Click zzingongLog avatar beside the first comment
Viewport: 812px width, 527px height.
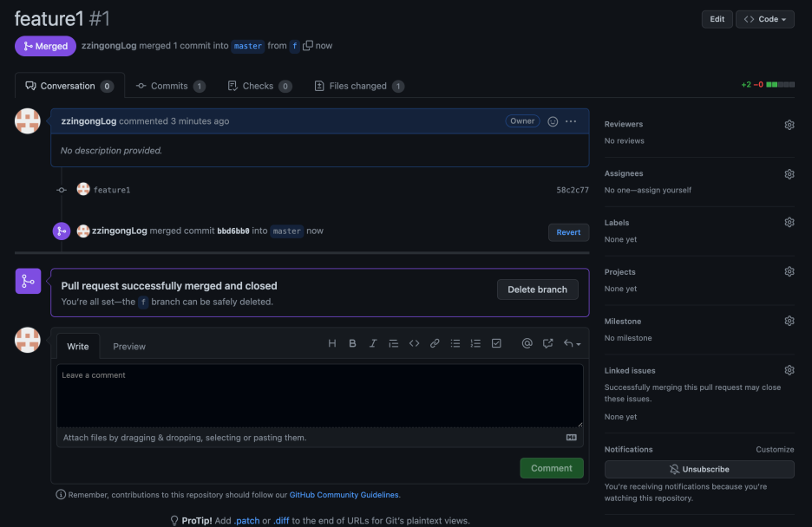tap(28, 121)
